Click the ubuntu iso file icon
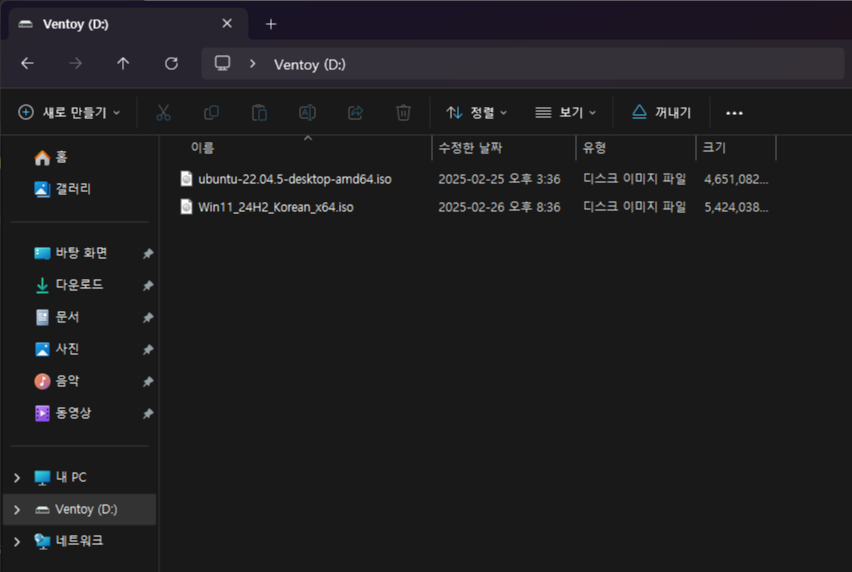The width and height of the screenshot is (852, 572). [186, 179]
